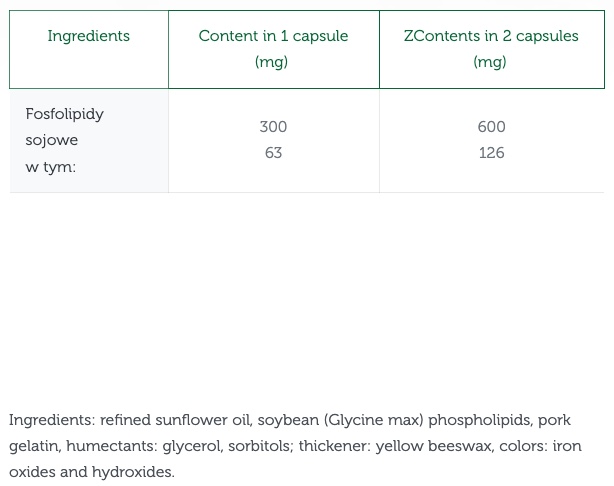
Task: Click the (mg) unit under 1 capsule
Action: [271, 62]
